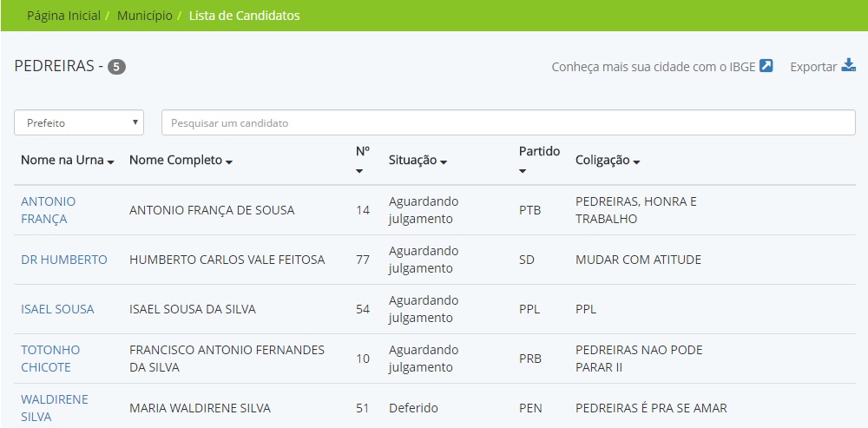Open candidate TOTONHO CHICOTE
The height and width of the screenshot is (428, 868).
(x=50, y=359)
